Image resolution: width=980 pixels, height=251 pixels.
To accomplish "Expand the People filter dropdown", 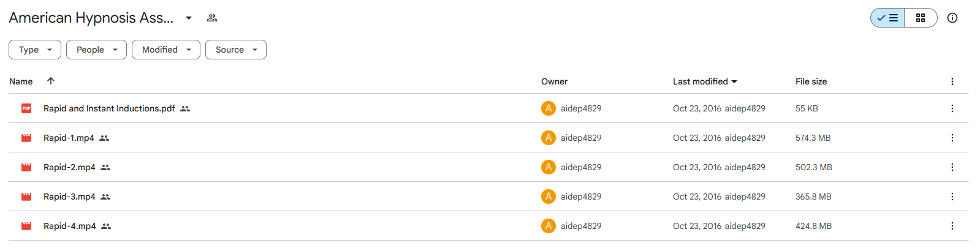I will point(96,50).
